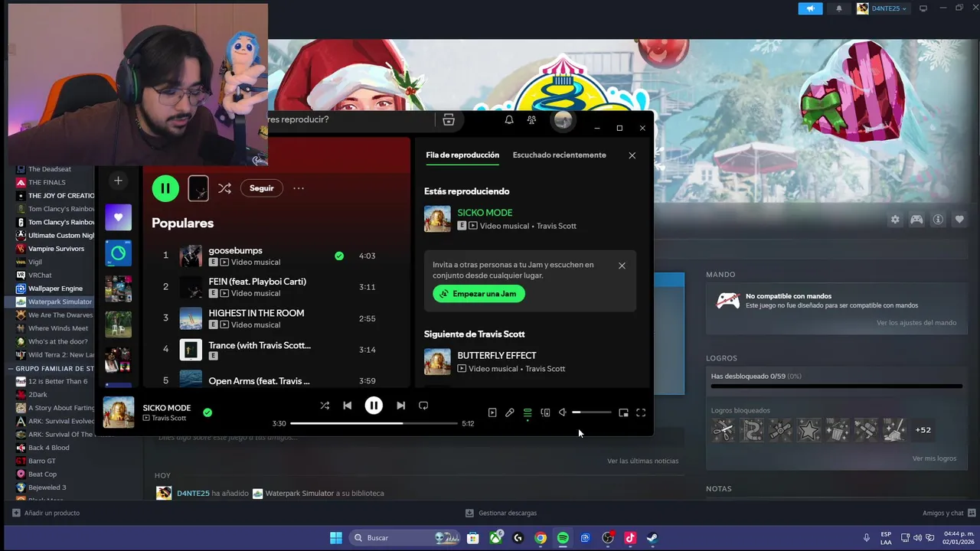Select Vampire Survivors in Steam library

coord(55,249)
